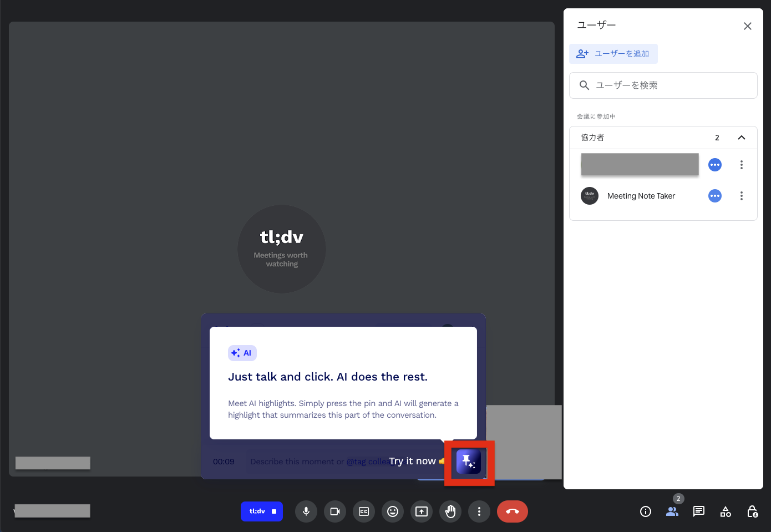Mute the microphone
The height and width of the screenshot is (532, 771).
pos(306,511)
